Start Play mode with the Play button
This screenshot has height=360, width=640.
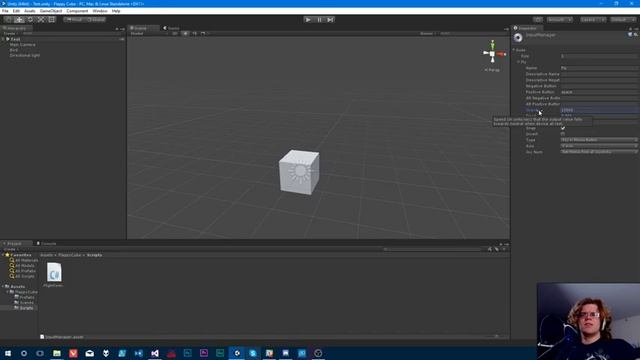308,20
